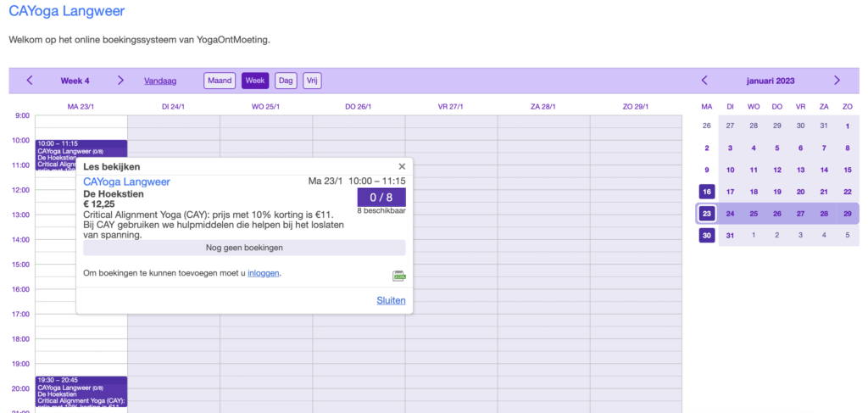
Task: Open CAYoga Langweer page heading link
Action: [66, 10]
